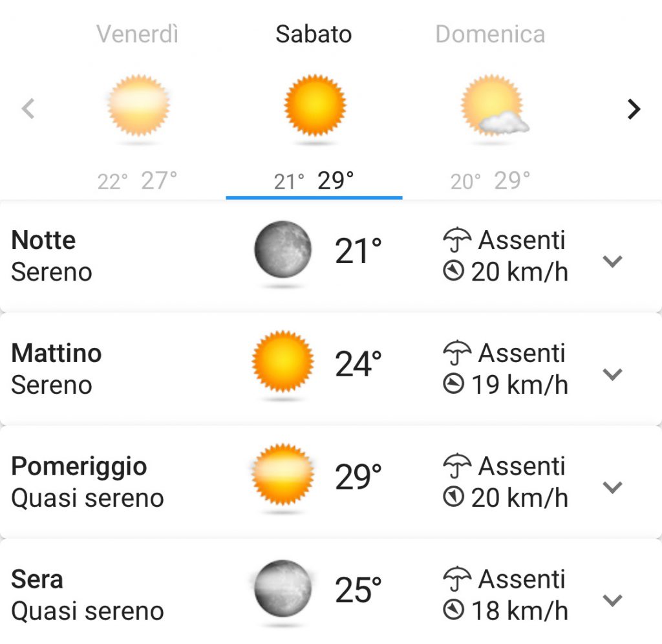The width and height of the screenshot is (662, 644).
Task: Tap the Sabato full sun icon
Action: click(x=315, y=105)
